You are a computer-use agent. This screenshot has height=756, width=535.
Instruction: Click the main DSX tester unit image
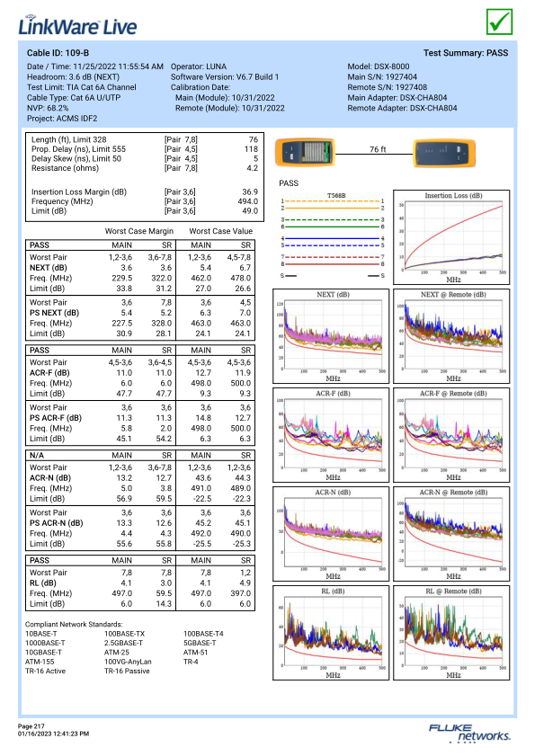tap(305, 152)
